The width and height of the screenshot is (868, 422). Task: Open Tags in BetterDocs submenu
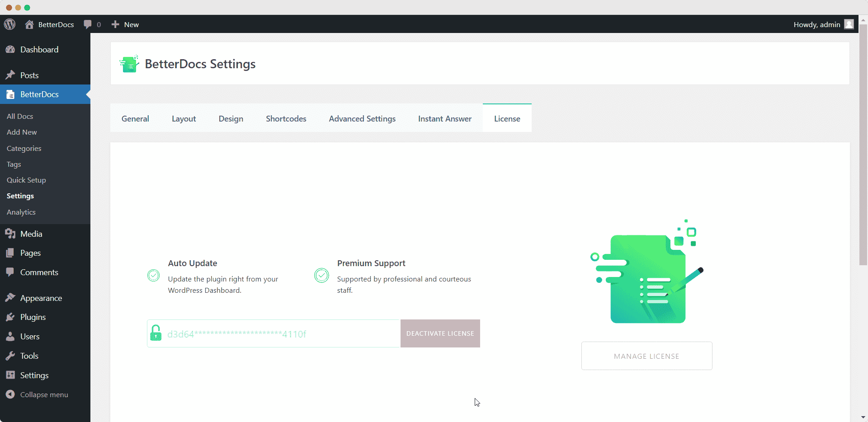[14, 164]
